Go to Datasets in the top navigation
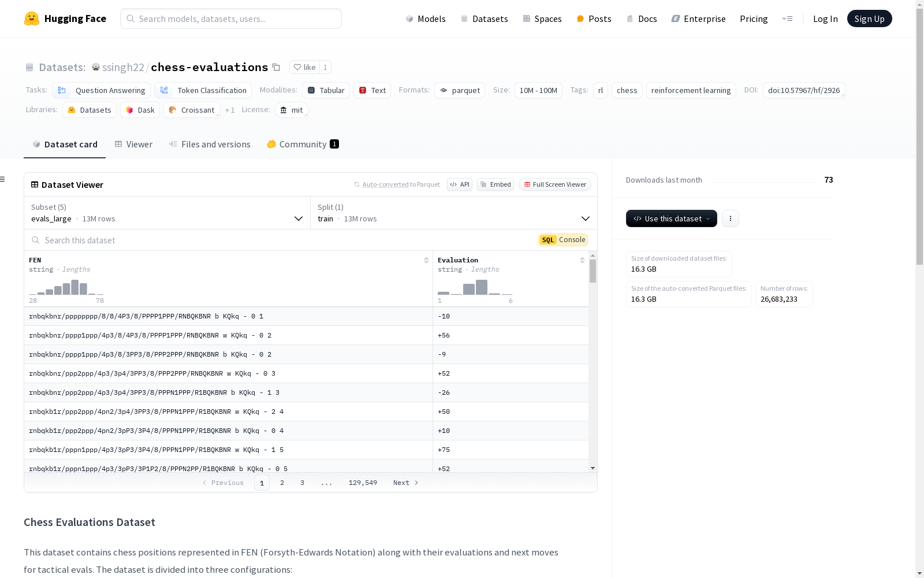Screen dimensions: 924x578 [x=484, y=18]
